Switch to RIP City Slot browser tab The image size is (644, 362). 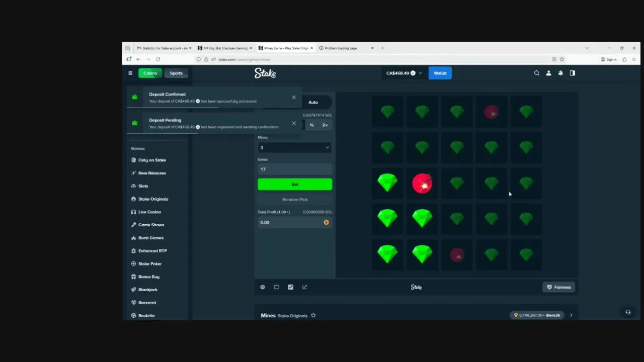pos(225,48)
